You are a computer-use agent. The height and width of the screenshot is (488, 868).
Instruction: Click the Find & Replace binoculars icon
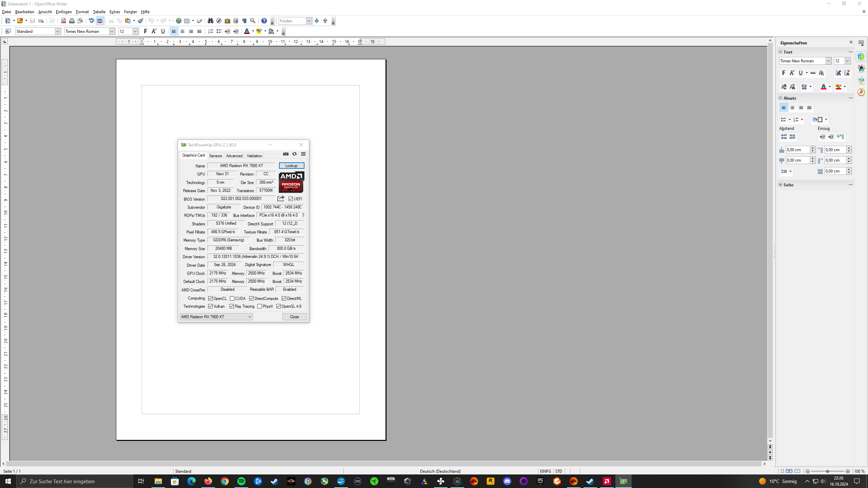pyautogui.click(x=210, y=21)
